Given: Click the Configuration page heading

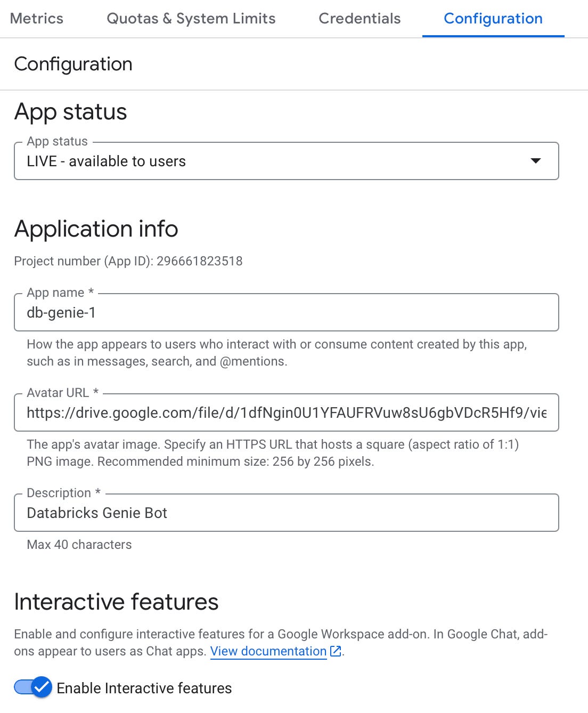Looking at the screenshot, I should click(73, 64).
